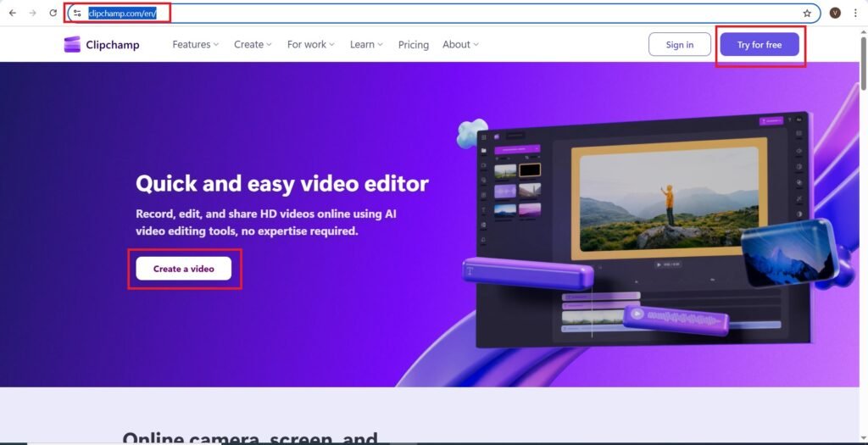Screen dimensions: 868x445
Task: Click the Try for free button
Action: point(759,45)
